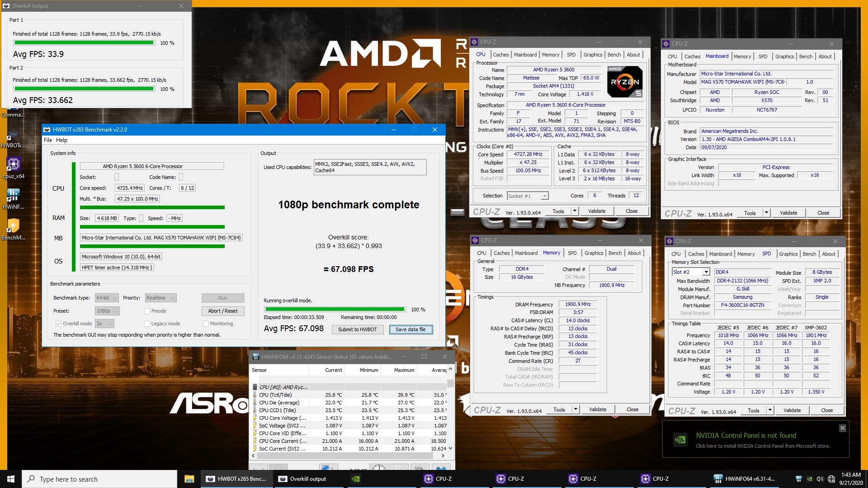Click the install NVIDIA Control Panel link
This screenshot has width=868, height=488.
click(763, 446)
